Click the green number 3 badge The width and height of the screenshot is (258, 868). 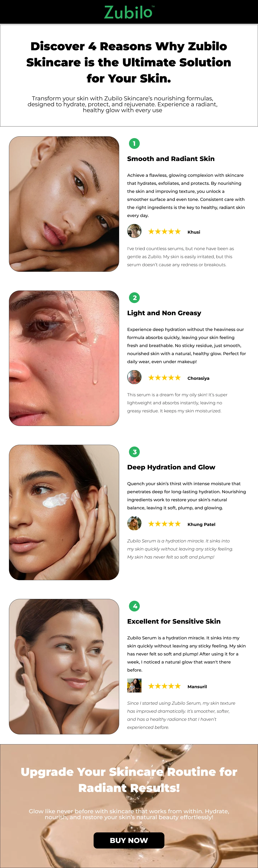(x=134, y=452)
